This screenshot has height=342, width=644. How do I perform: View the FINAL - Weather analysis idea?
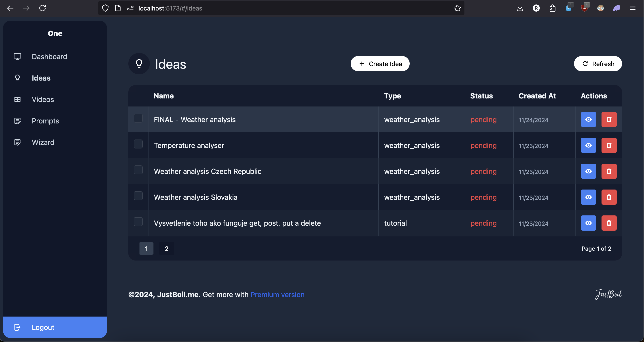tap(588, 120)
